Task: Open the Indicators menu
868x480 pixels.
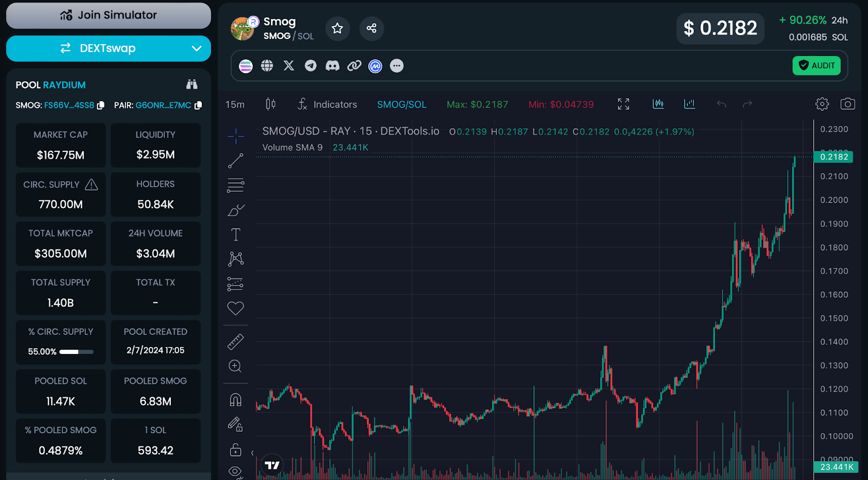Action: (327, 104)
